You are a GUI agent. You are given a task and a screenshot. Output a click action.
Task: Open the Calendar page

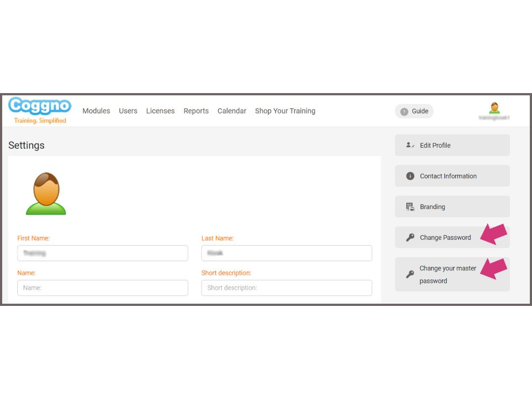click(232, 111)
